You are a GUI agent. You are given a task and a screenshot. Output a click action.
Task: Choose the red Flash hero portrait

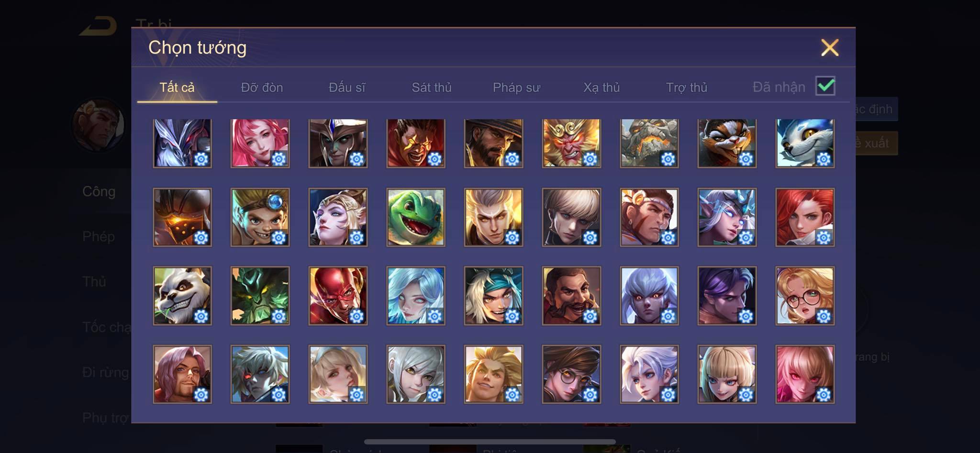(x=338, y=296)
